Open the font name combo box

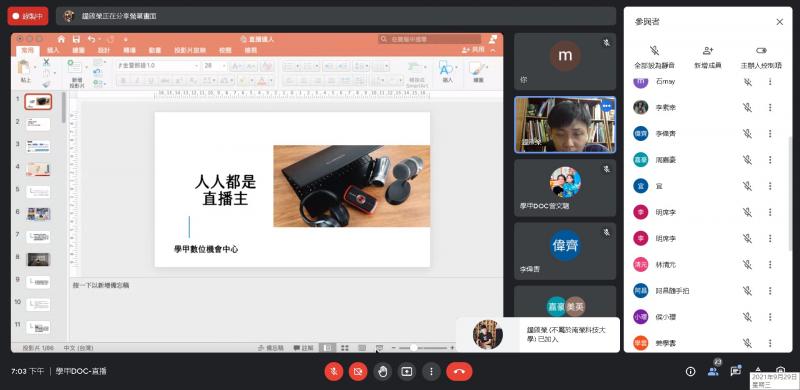tap(158, 66)
